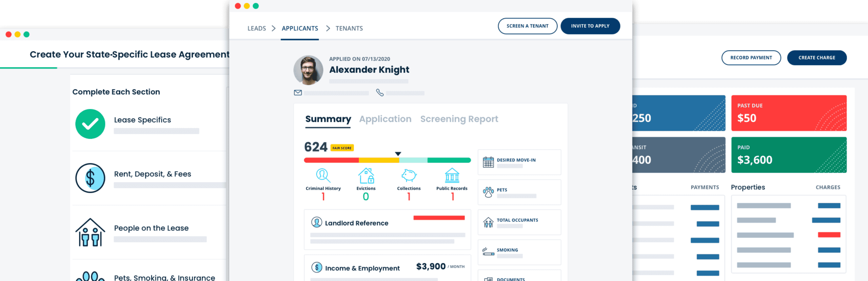Click the paw icon for Pets, Smoking, & Insurance

[90, 276]
